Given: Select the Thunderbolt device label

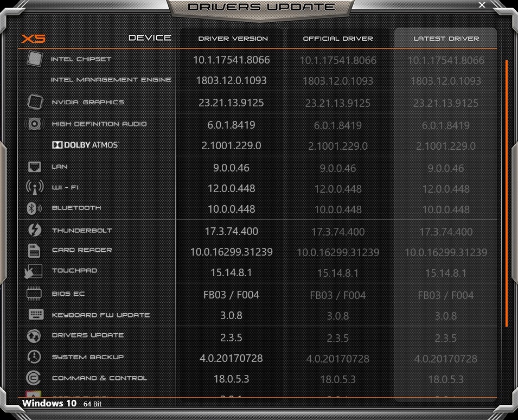Looking at the screenshot, I should (x=82, y=230).
